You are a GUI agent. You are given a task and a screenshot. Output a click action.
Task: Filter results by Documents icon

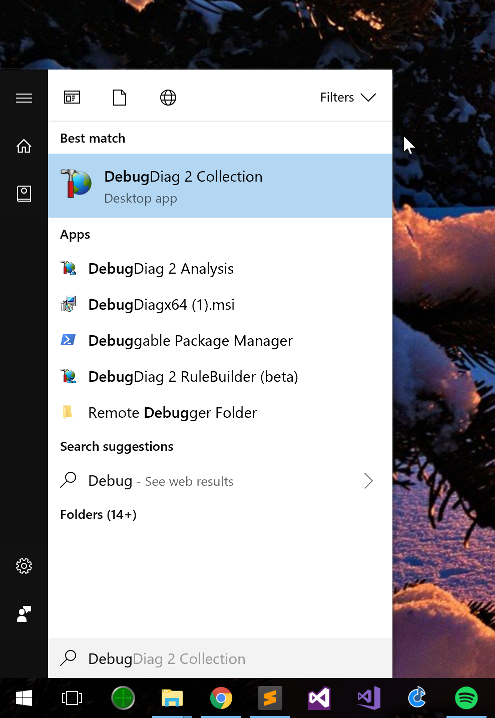point(120,98)
